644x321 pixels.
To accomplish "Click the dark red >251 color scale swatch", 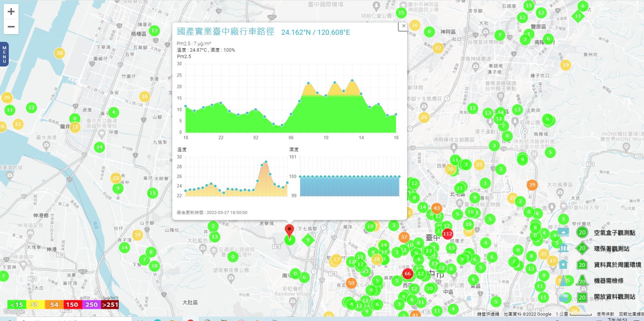I will click(x=110, y=304).
